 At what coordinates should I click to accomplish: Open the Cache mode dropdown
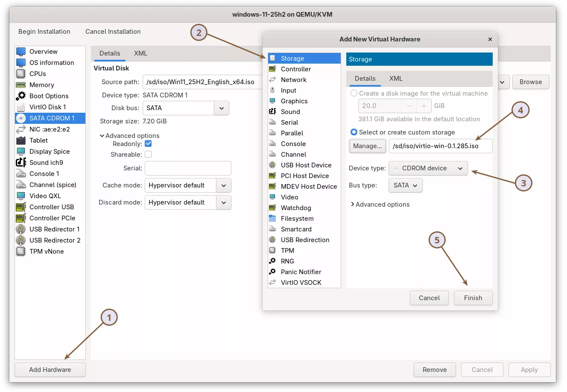click(188, 185)
